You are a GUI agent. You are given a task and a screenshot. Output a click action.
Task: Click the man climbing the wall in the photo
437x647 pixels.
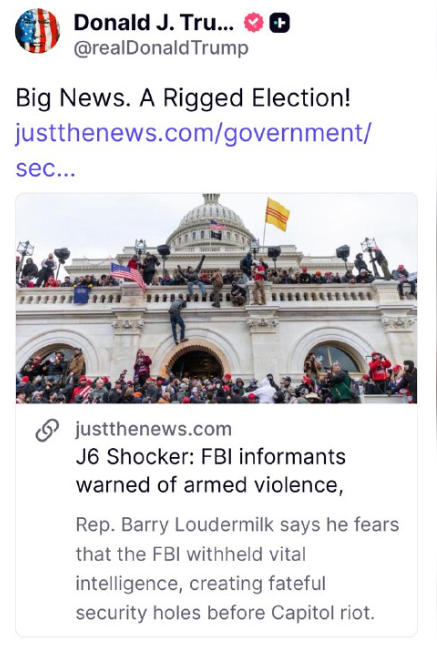(178, 321)
